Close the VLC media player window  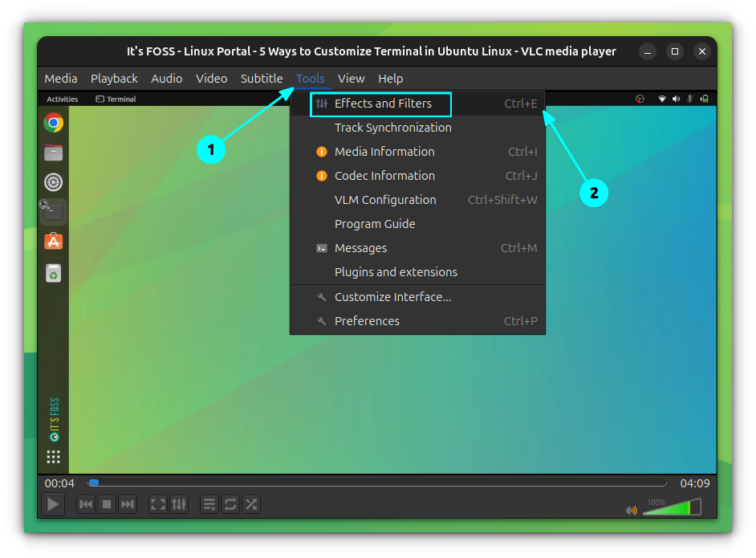[702, 51]
